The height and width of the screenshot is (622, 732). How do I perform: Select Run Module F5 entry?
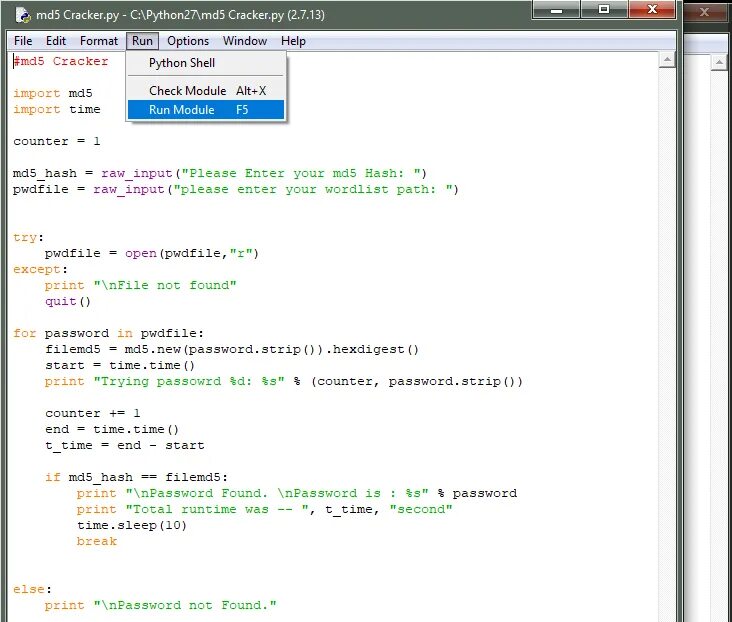click(205, 110)
